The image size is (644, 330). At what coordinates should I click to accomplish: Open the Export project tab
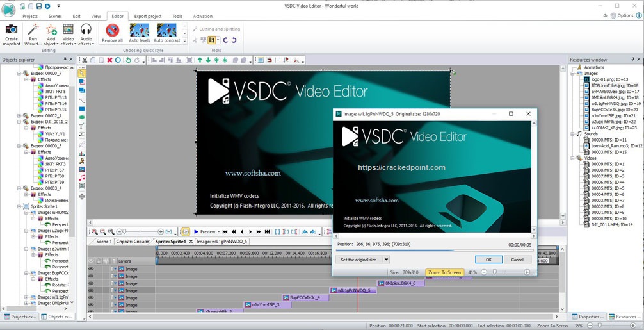click(148, 17)
